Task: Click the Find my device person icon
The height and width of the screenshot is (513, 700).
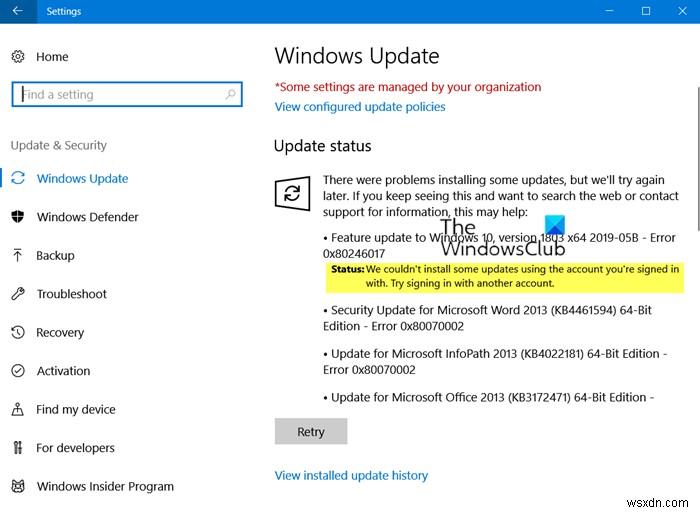Action: tap(17, 409)
